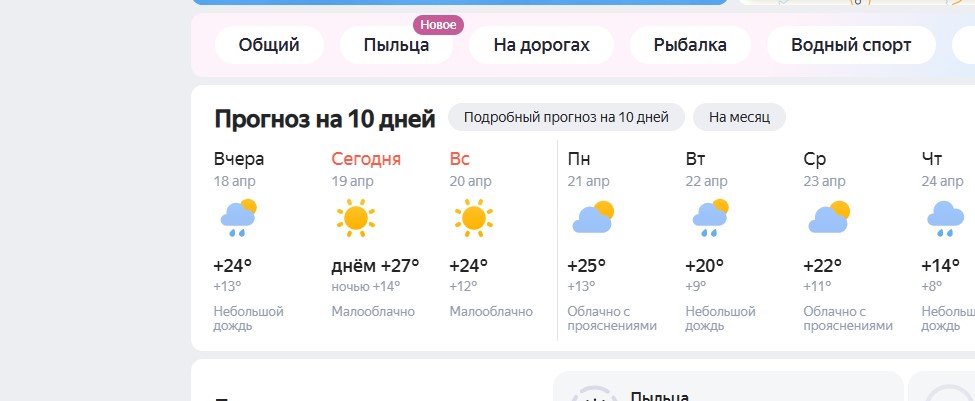Select the Рыбалка tab

point(690,45)
